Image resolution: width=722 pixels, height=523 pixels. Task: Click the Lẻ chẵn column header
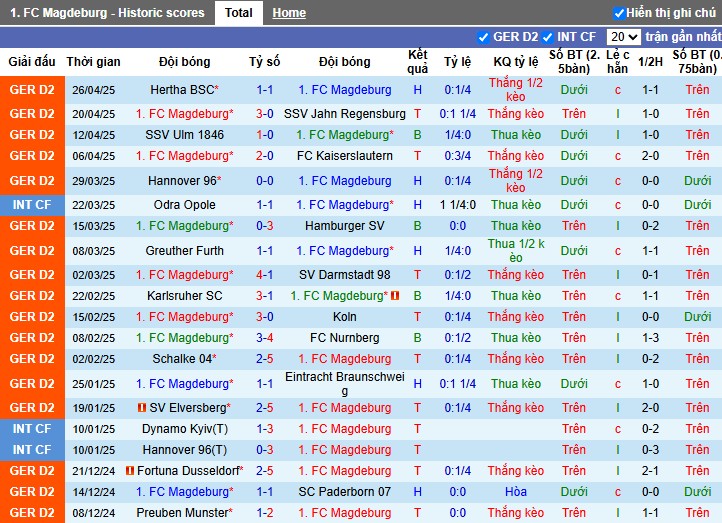pos(617,62)
